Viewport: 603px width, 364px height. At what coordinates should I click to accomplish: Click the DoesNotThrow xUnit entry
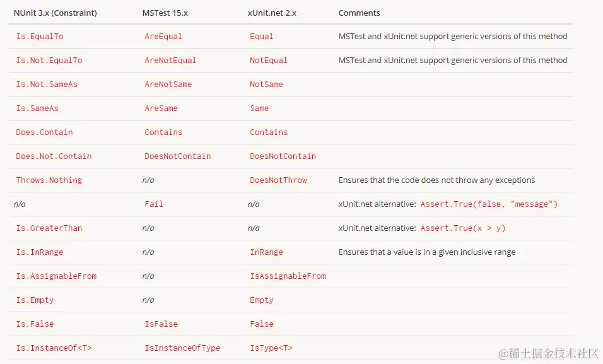click(278, 180)
